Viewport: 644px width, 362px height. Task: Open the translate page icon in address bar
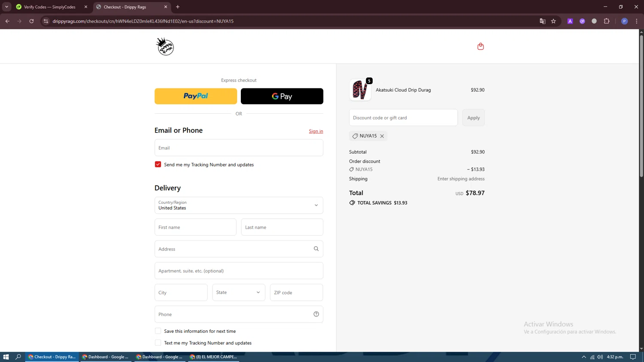[542, 21]
